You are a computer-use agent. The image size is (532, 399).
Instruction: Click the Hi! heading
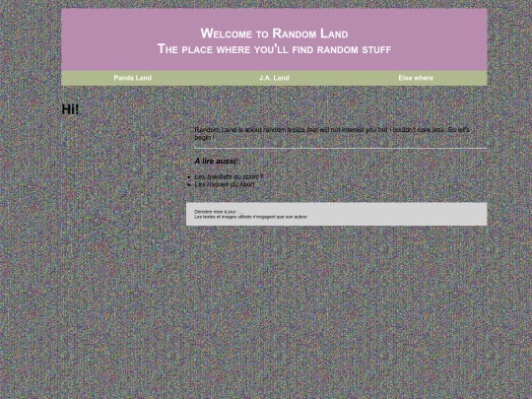coord(70,109)
